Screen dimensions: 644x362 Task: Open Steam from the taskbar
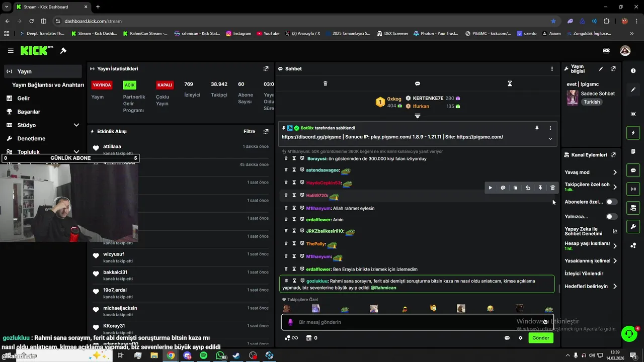[x=236, y=355]
